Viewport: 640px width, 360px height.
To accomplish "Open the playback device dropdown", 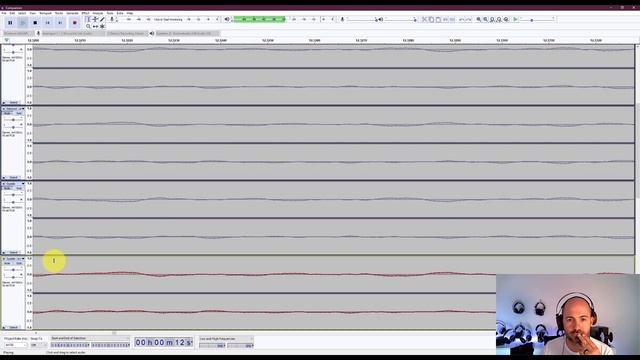I will (x=187, y=33).
